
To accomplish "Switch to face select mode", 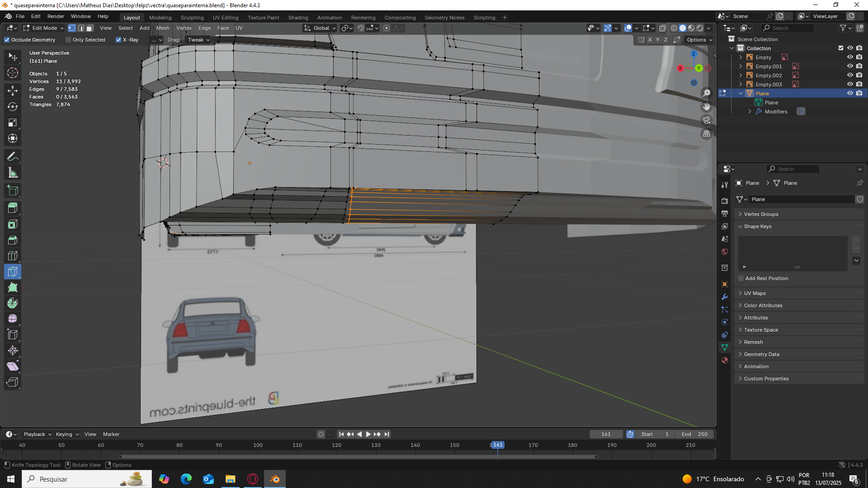I will point(90,28).
